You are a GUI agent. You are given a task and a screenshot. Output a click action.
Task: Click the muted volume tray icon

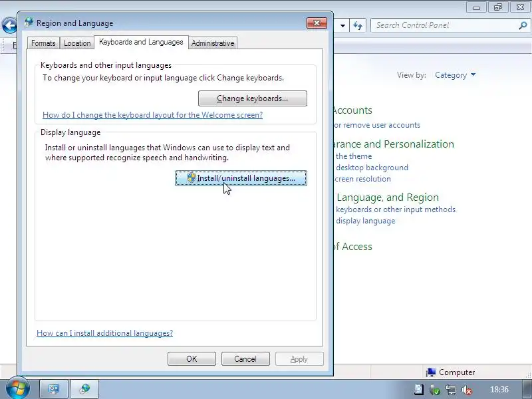pos(467,390)
